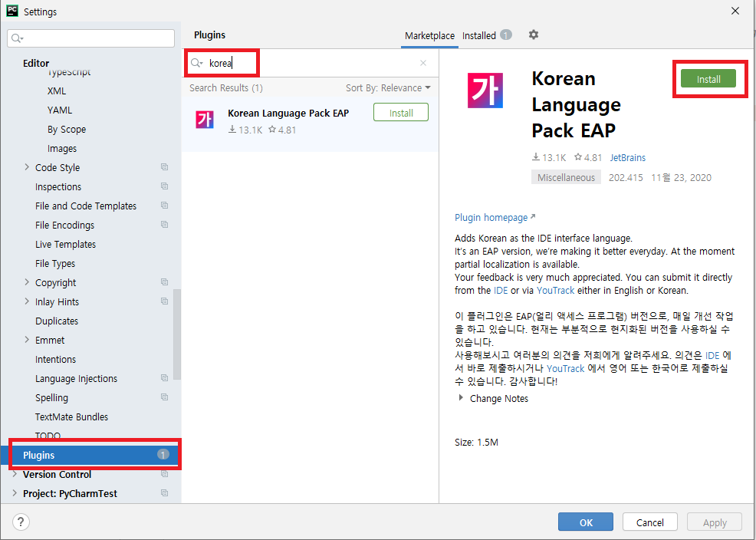The width and height of the screenshot is (756, 540).
Task: Click the PyCharm logo in title bar
Action: pos(12,11)
